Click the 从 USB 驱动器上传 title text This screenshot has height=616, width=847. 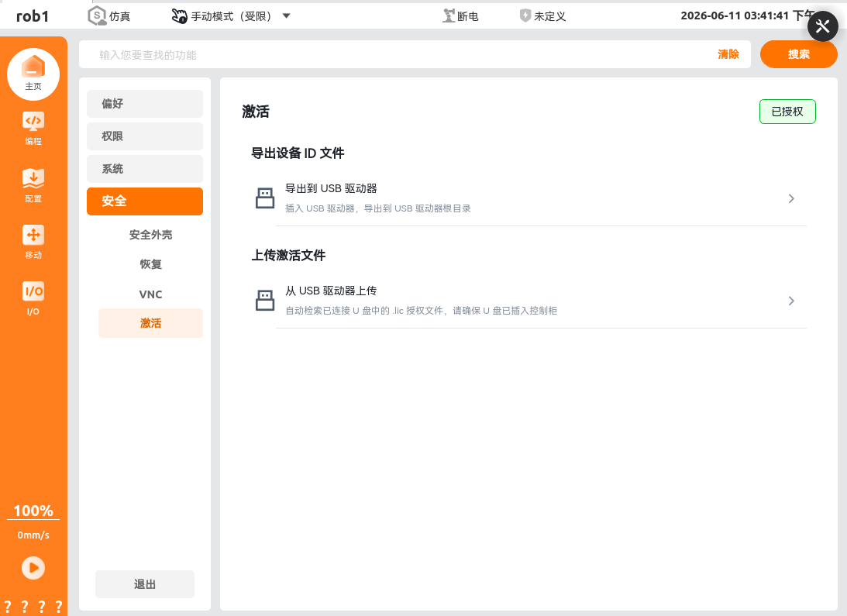pos(331,291)
